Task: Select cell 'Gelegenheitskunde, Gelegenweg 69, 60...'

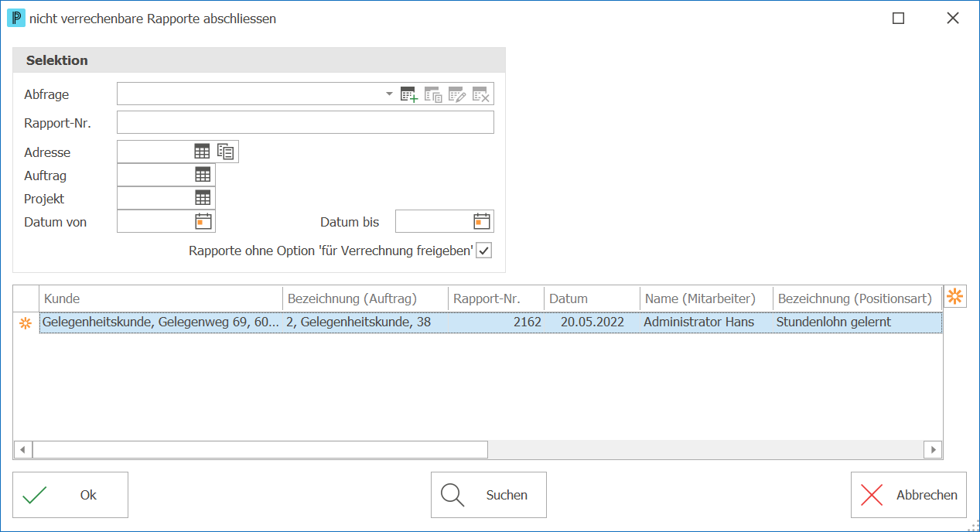Action: [161, 322]
